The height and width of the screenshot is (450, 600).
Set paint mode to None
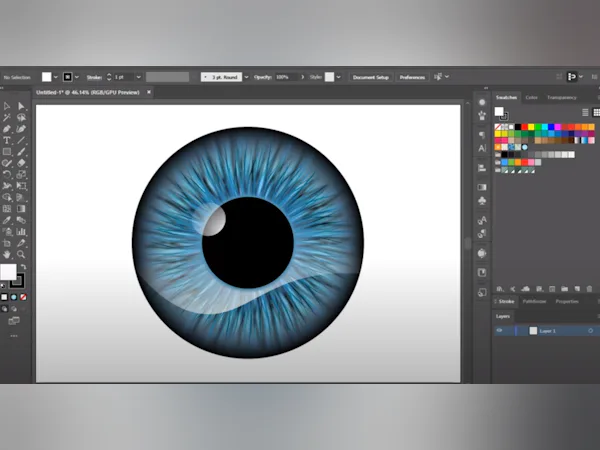point(23,297)
